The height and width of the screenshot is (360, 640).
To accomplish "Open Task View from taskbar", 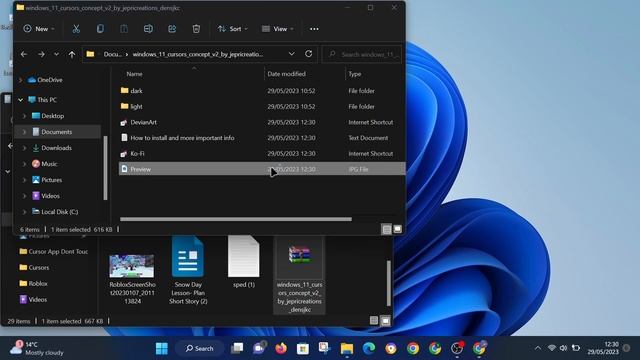I will (x=237, y=348).
